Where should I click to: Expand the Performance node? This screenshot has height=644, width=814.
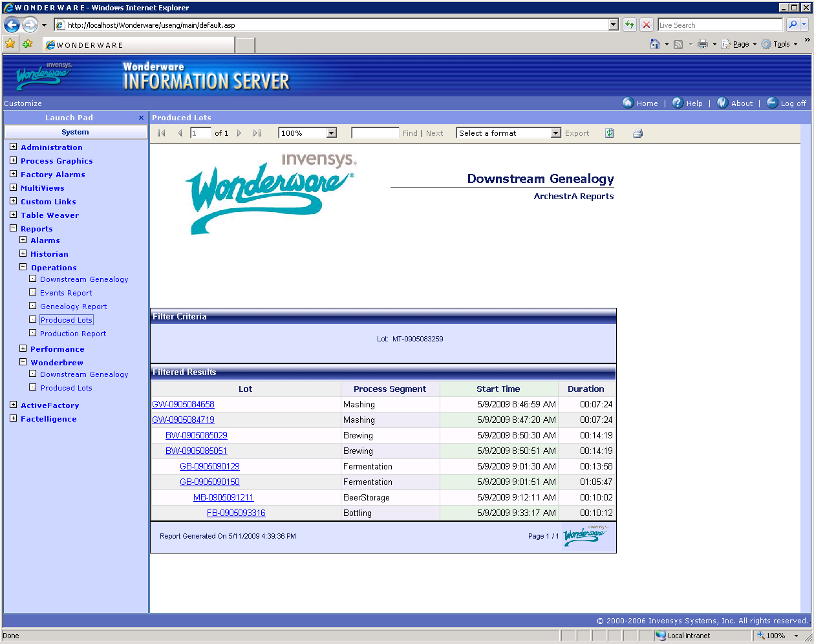23,349
